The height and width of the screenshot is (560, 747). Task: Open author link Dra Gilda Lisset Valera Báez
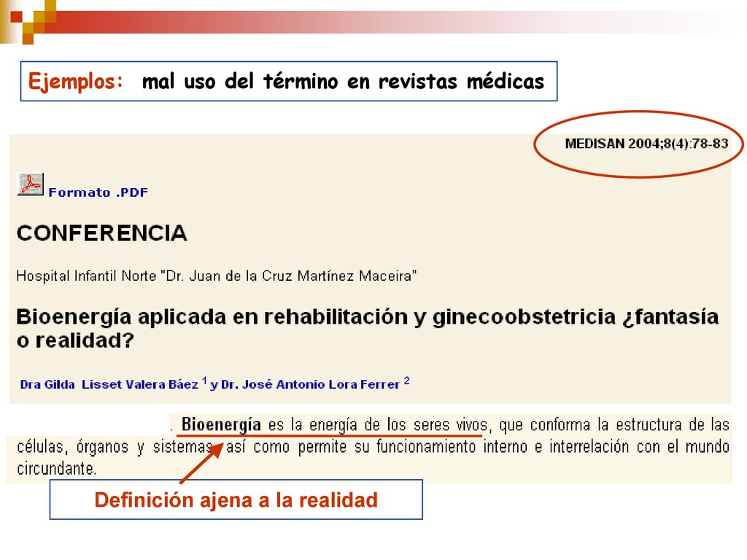(109, 384)
